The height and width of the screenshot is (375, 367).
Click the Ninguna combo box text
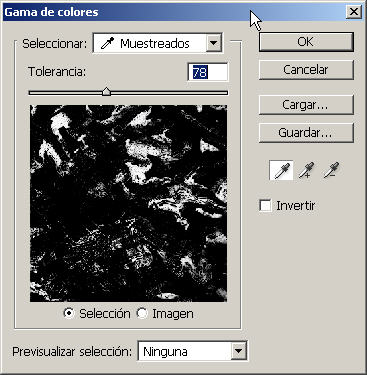tap(165, 352)
